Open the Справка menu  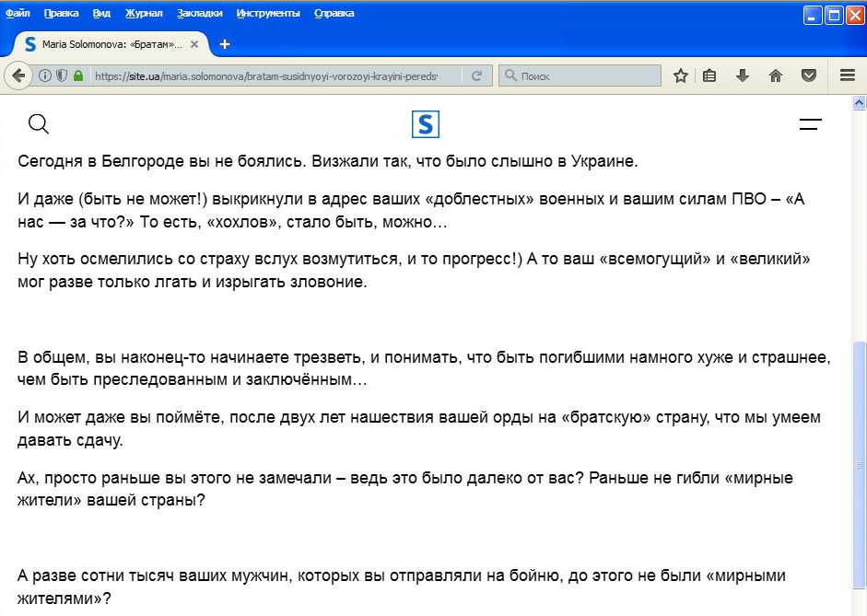coord(334,13)
